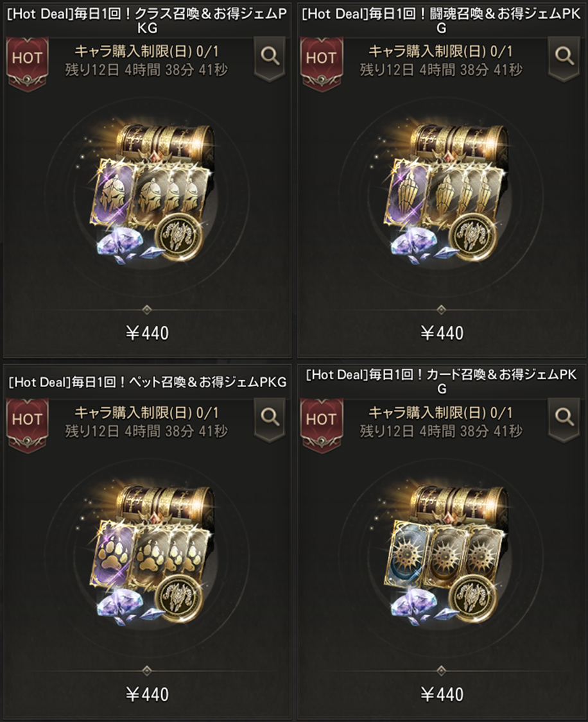
Task: Open magnifier details for カード召喚 package
Action: (564, 420)
